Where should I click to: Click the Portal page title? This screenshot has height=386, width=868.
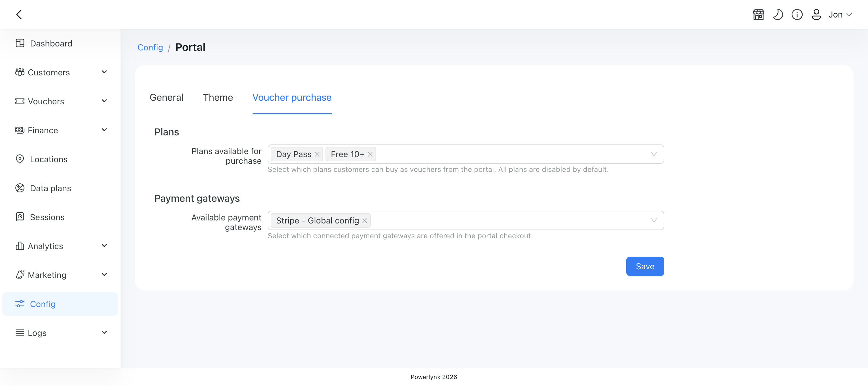190,47
